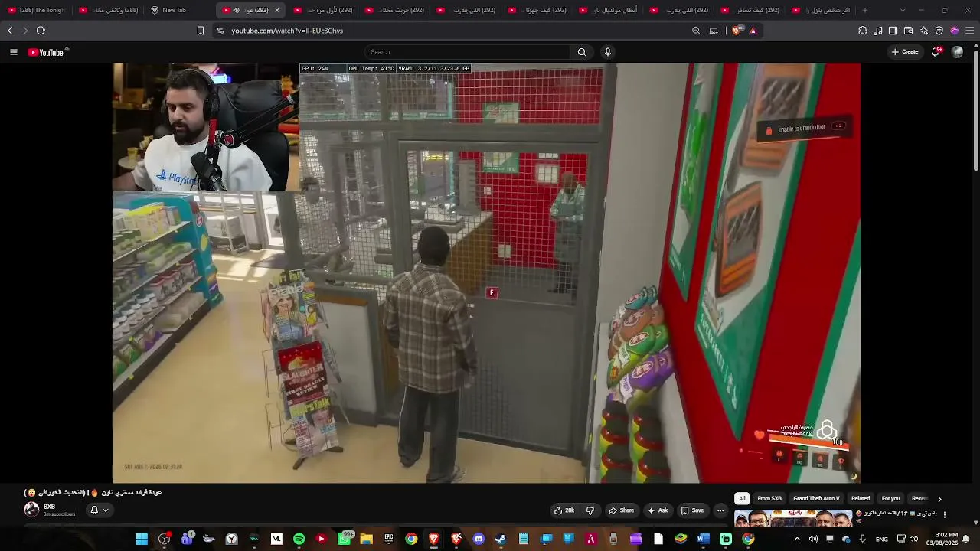Image resolution: width=980 pixels, height=551 pixels.
Task: Like the video with 28k likes
Action: coord(564,510)
